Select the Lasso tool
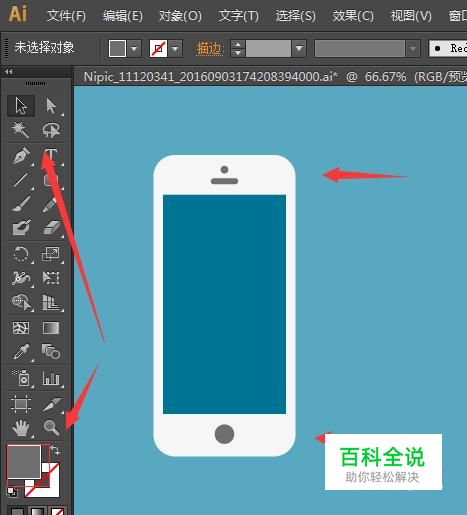This screenshot has height=515, width=467. [51, 130]
